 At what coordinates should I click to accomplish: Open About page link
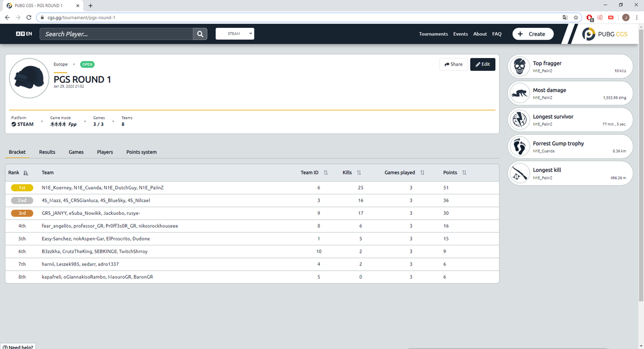pyautogui.click(x=480, y=34)
